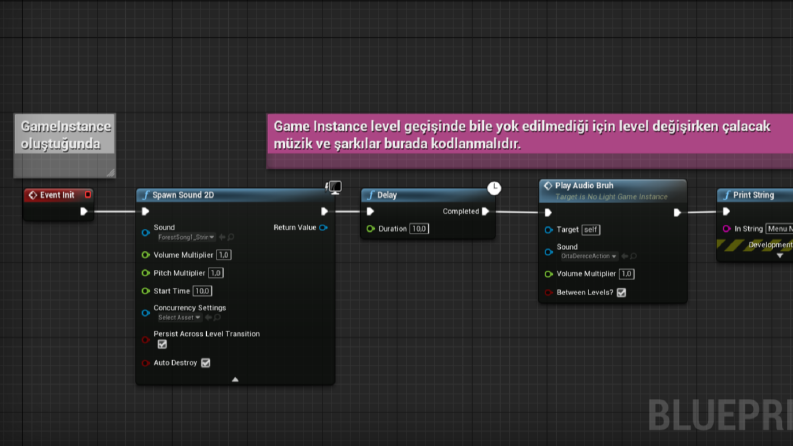
Task: Click the Volume Multiplier pin on Play Audio Bruh
Action: (549, 274)
